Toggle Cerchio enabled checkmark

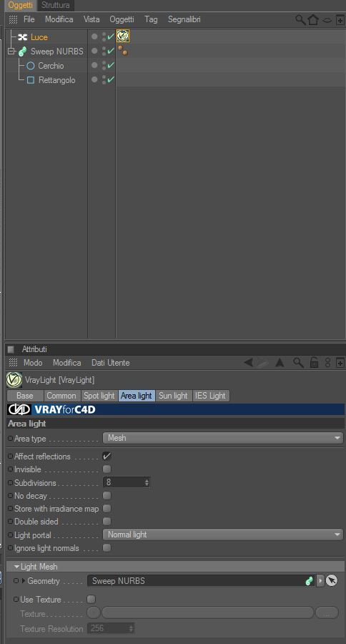(110, 65)
